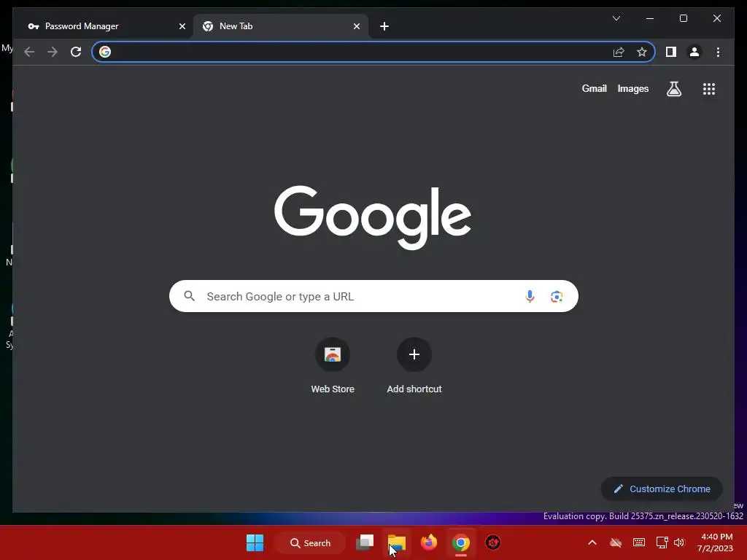Expand the tab search chevron
Viewport: 747px width, 560px height.
[616, 18]
